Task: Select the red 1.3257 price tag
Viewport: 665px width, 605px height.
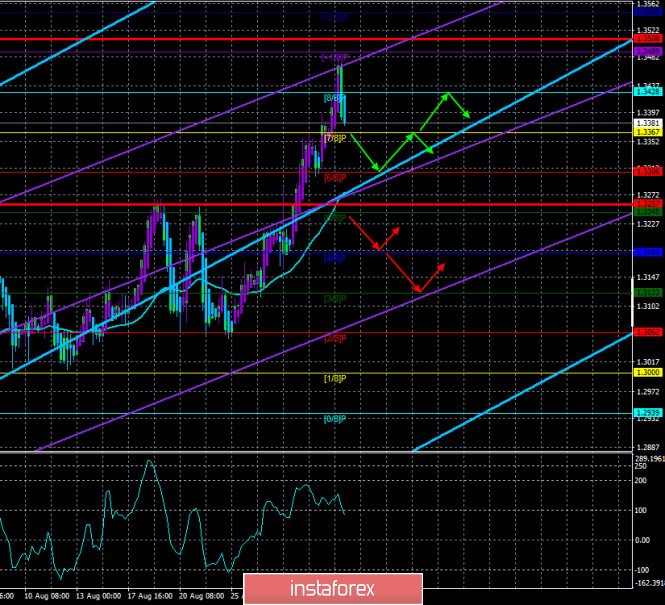Action: pos(648,204)
